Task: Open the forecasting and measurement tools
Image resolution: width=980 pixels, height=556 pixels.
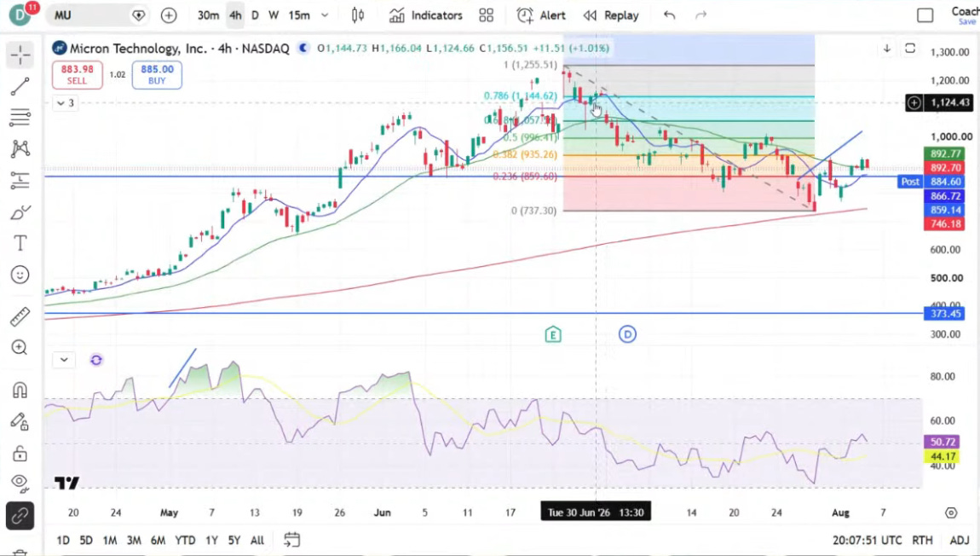Action: tap(20, 180)
